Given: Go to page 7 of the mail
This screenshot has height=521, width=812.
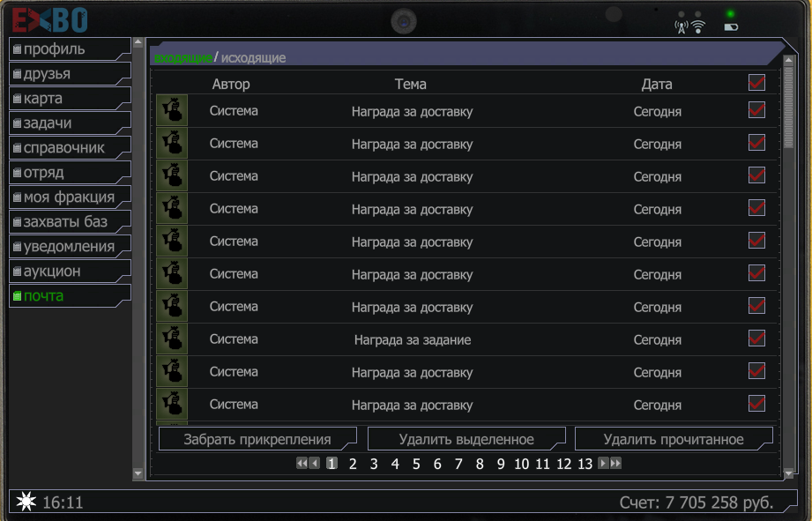Looking at the screenshot, I should tap(458, 464).
